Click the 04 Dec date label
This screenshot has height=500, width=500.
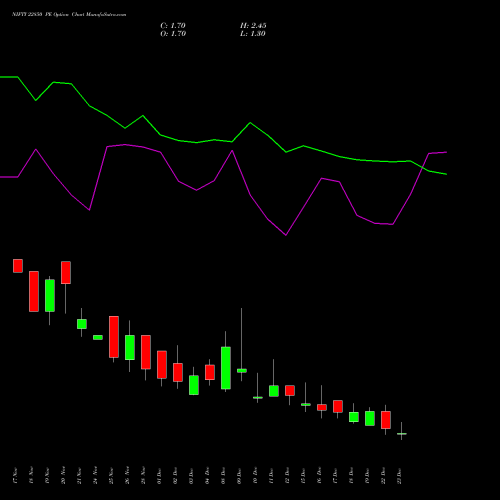(x=207, y=476)
